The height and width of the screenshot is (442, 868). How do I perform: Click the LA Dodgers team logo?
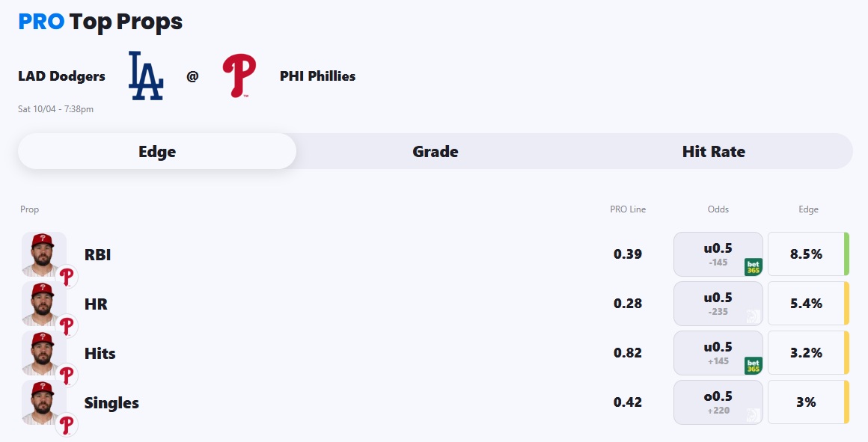[146, 76]
